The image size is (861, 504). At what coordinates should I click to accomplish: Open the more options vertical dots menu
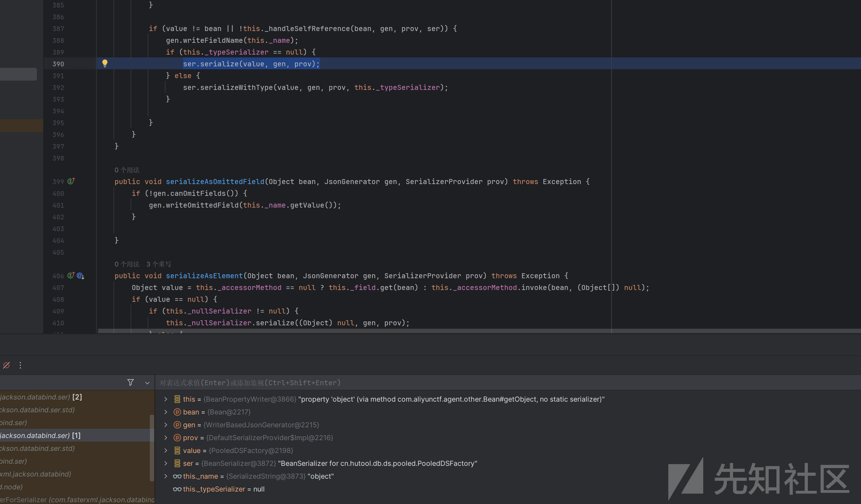20,365
